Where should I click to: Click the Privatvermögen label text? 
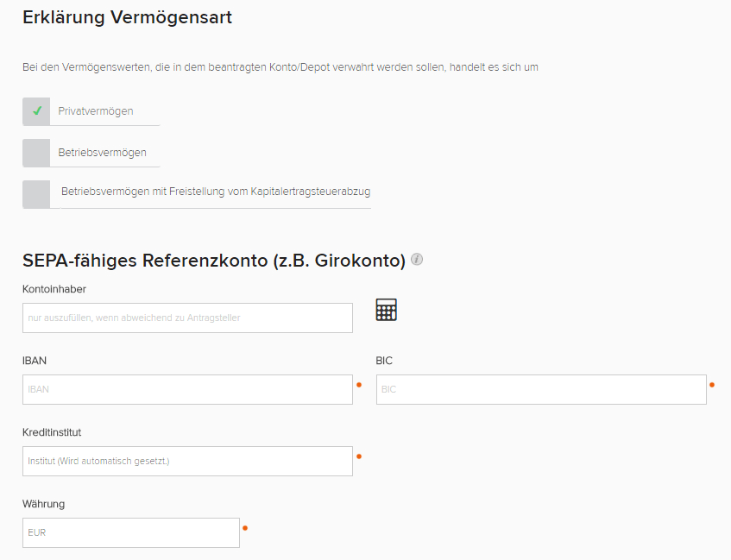[96, 111]
